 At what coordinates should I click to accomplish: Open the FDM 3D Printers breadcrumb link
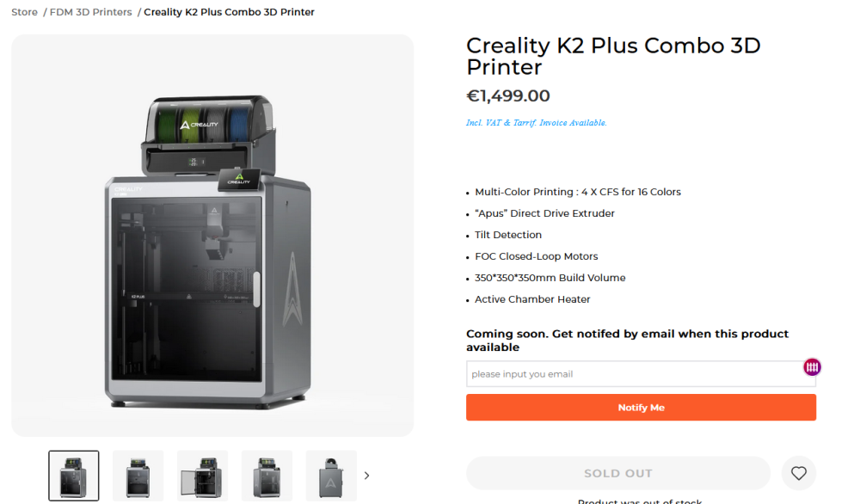point(91,12)
